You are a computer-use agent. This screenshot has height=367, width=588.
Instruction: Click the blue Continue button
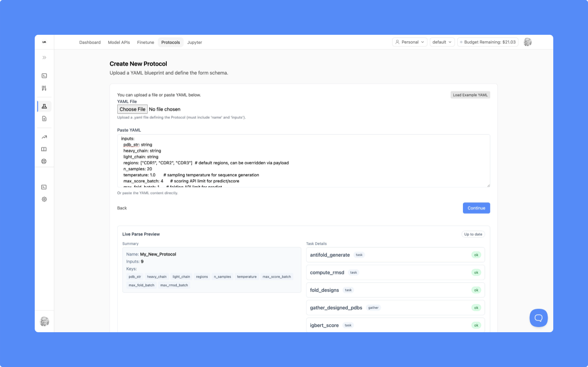pos(476,208)
